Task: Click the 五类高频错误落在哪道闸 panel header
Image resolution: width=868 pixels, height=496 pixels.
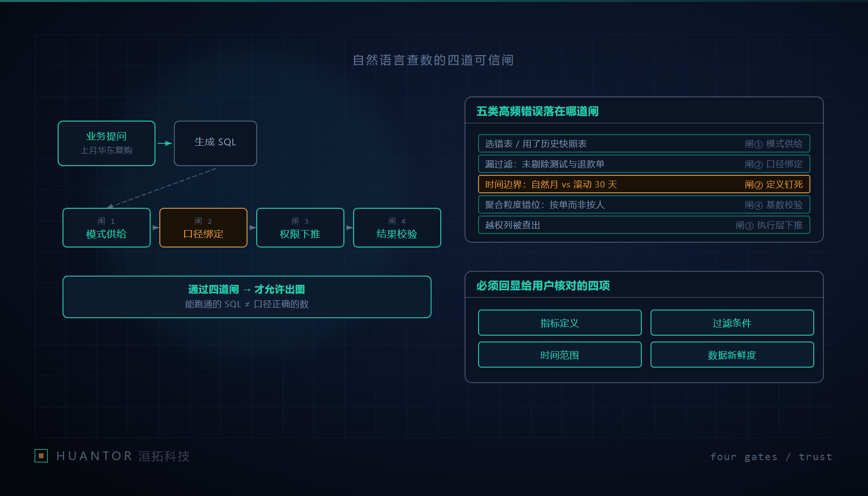Action: [644, 111]
